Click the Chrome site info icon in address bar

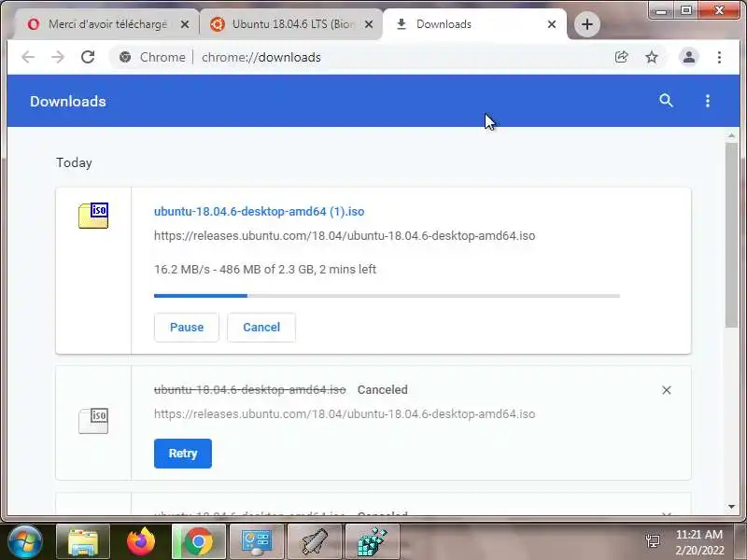(x=125, y=57)
